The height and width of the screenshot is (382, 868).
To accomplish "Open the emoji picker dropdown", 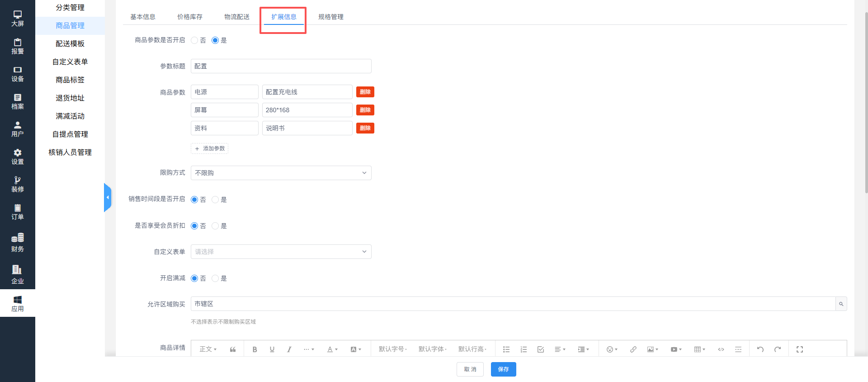I will coord(612,349).
